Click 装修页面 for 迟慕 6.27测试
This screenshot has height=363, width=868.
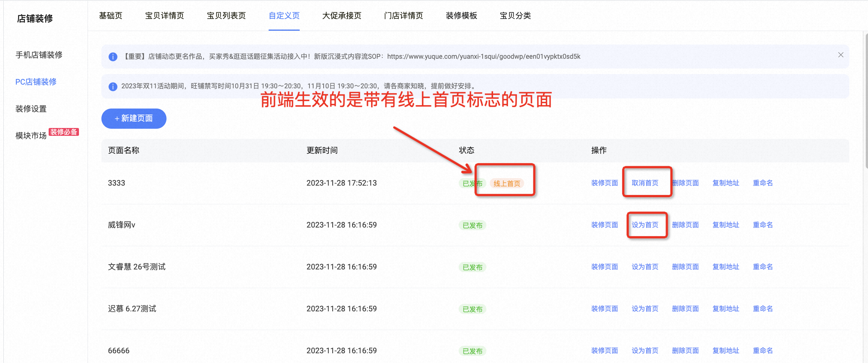[x=605, y=309]
